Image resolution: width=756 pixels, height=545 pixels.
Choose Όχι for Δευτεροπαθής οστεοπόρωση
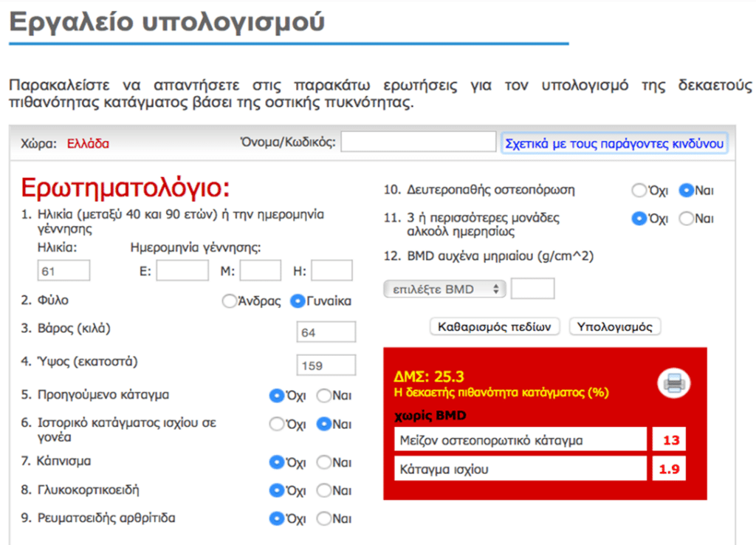(x=639, y=191)
